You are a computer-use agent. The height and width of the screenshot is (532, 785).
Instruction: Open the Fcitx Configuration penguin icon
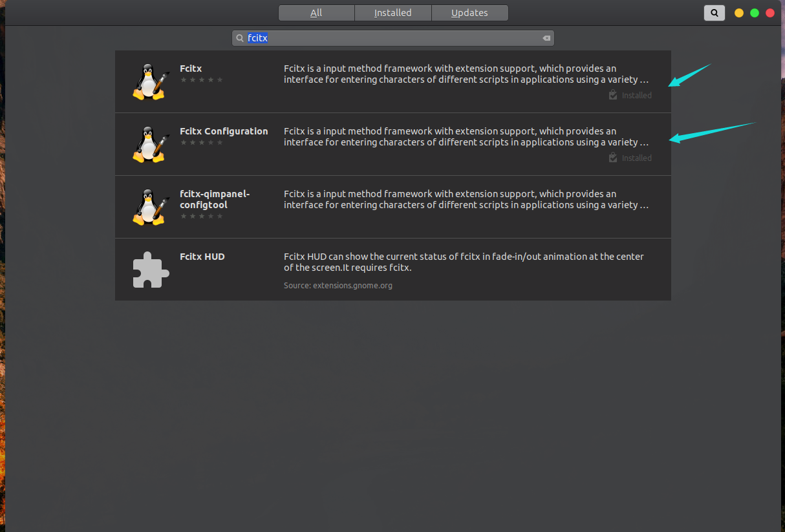pyautogui.click(x=151, y=144)
